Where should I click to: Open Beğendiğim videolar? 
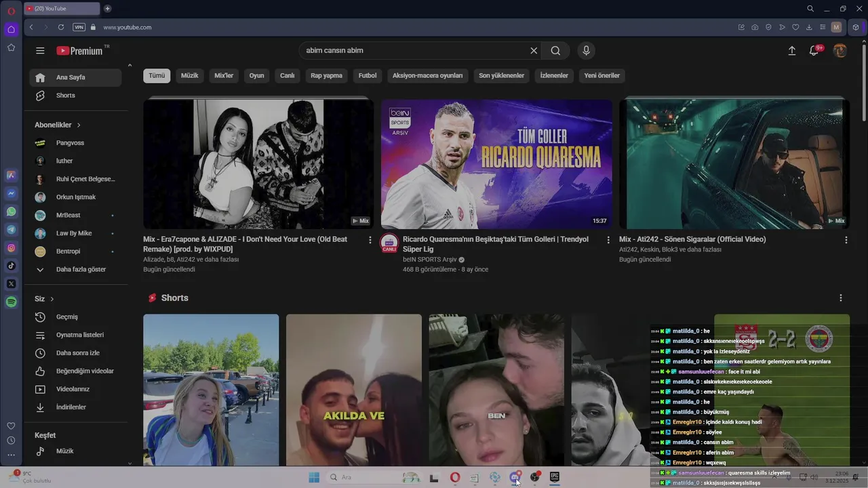point(75,371)
